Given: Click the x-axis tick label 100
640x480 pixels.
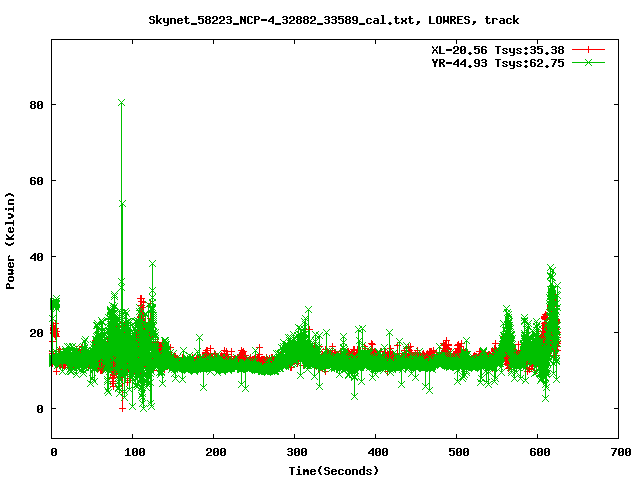Looking at the screenshot, I should (135, 452).
